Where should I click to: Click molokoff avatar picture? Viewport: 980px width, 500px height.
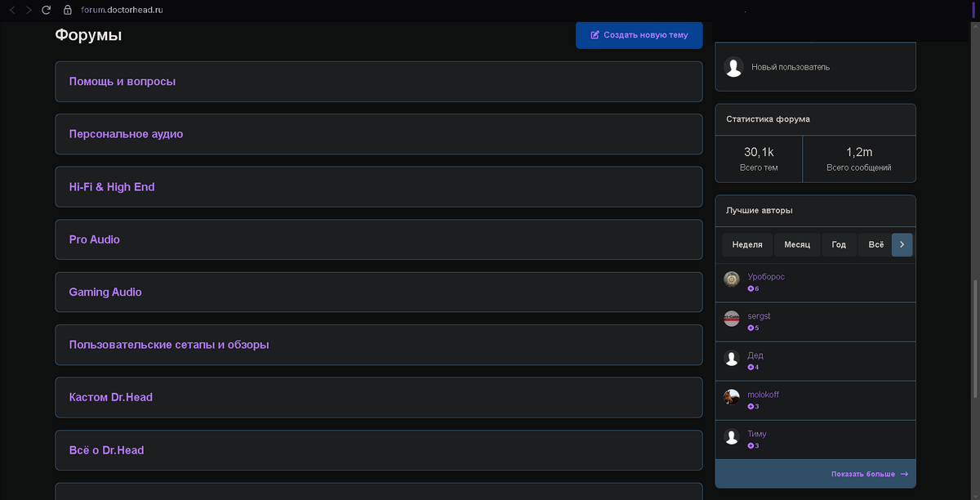(732, 397)
